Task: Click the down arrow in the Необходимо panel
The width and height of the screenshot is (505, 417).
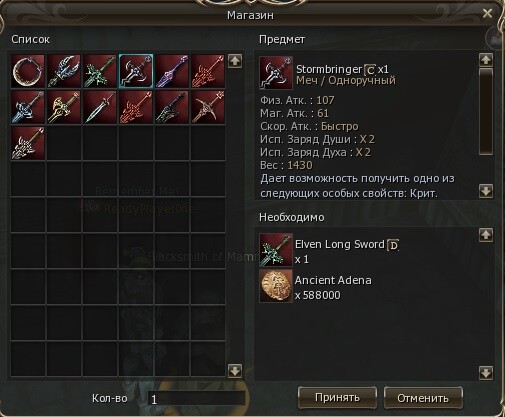Action: tap(486, 373)
